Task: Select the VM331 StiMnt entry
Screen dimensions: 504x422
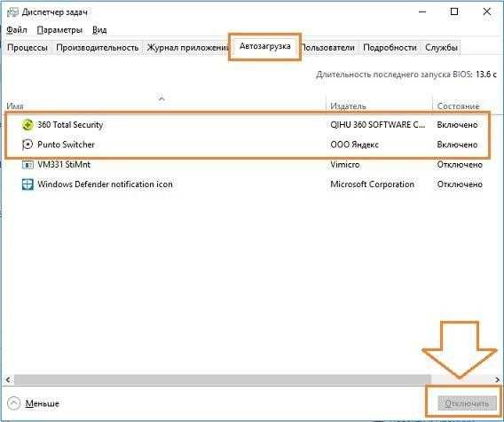Action: tap(64, 164)
